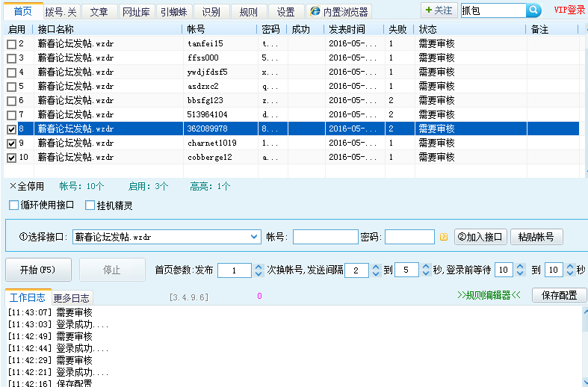Click the VIP登录 link
588x387 pixels.
pos(569,10)
